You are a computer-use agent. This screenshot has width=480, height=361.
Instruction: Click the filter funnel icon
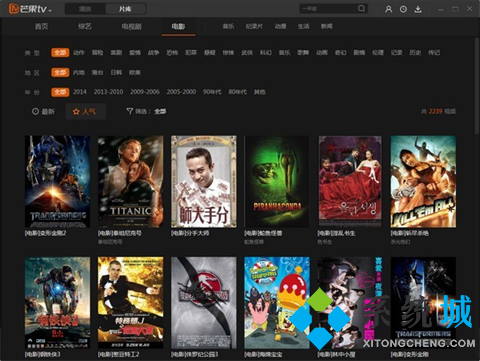[x=130, y=111]
